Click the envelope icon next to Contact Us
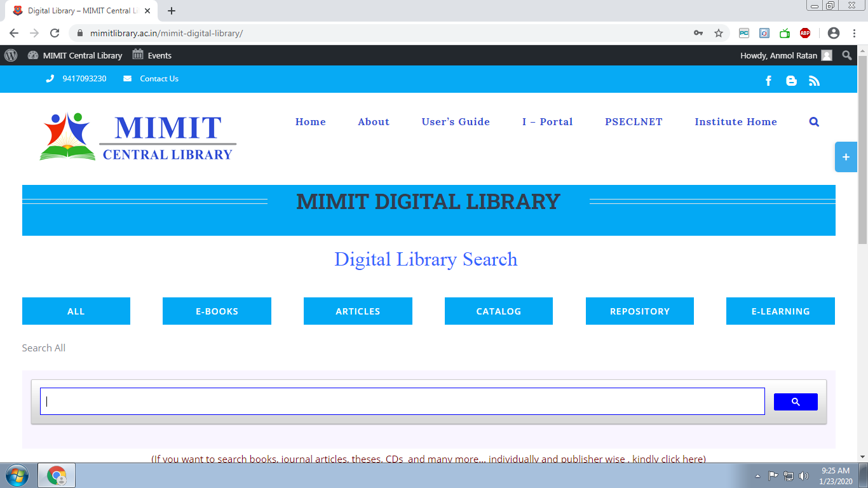868x488 pixels. [x=129, y=79]
